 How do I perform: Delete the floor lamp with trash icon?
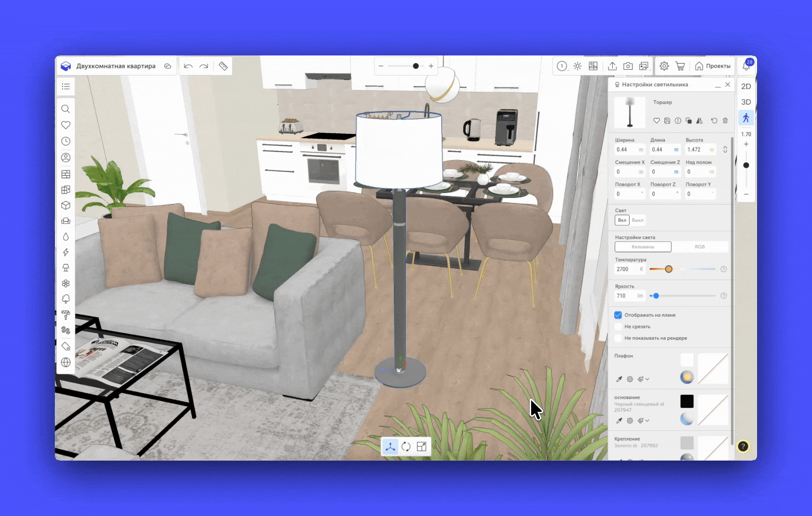click(725, 121)
